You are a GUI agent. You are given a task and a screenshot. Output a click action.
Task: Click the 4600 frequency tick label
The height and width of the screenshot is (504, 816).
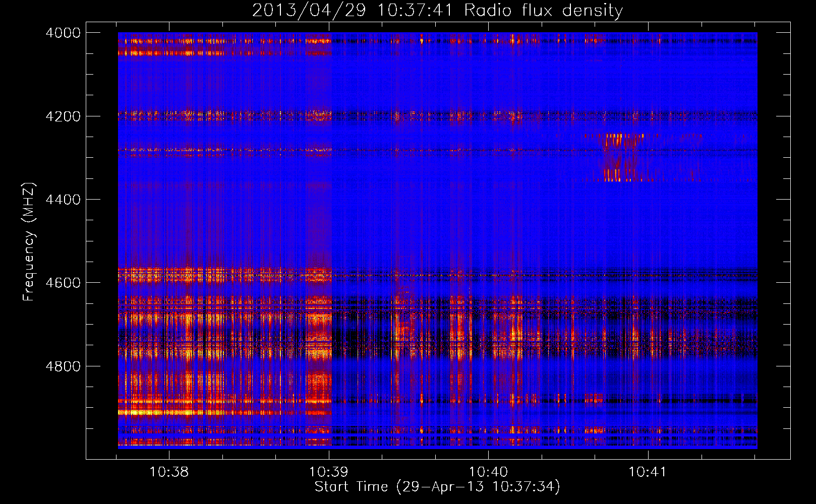(x=63, y=283)
